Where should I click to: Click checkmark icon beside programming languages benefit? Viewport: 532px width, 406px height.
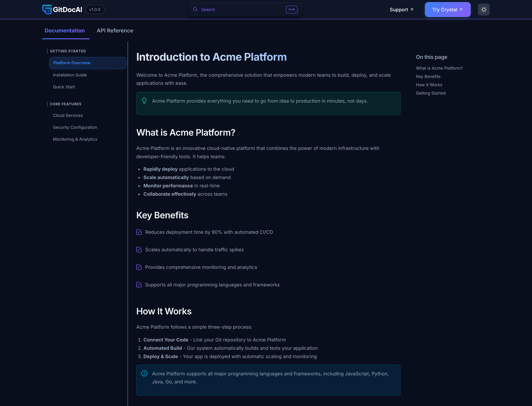point(139,285)
